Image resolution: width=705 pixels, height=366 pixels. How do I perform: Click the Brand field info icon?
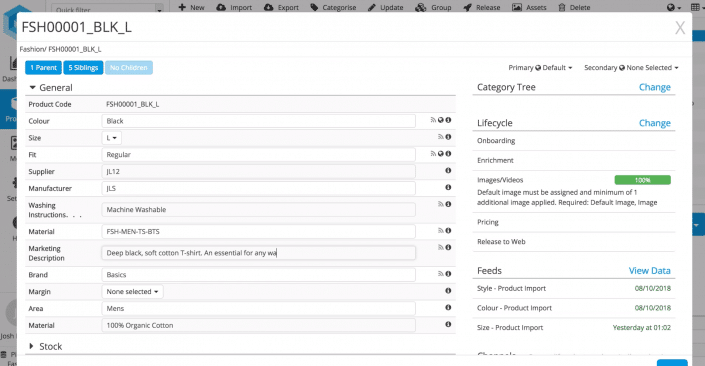[448, 274]
